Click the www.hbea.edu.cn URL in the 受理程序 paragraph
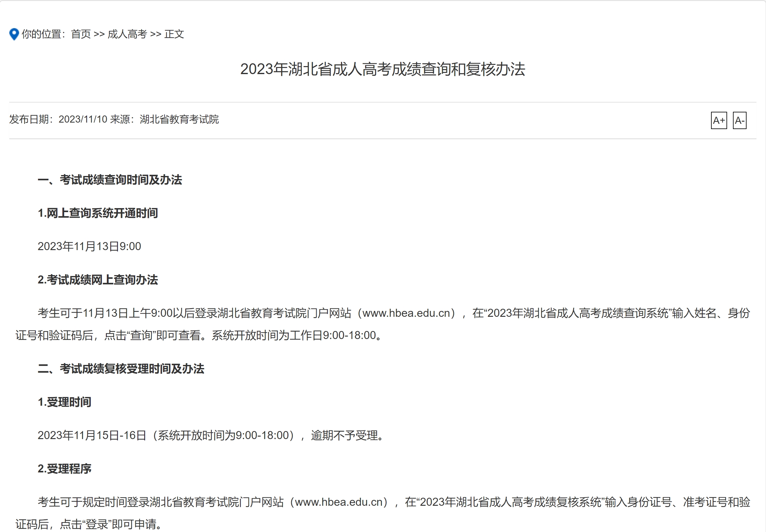Image resolution: width=766 pixels, height=532 pixels. (x=339, y=502)
